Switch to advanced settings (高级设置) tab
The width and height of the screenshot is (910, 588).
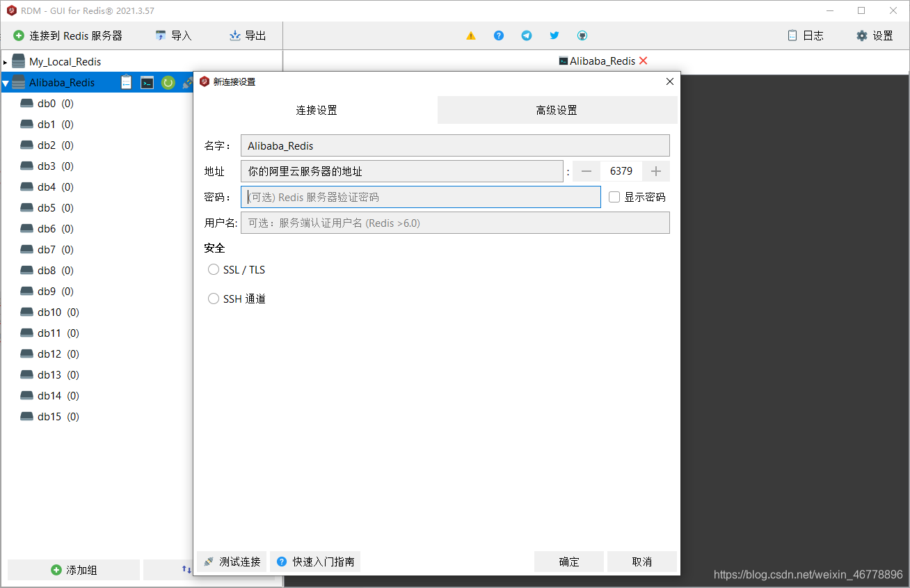(557, 110)
